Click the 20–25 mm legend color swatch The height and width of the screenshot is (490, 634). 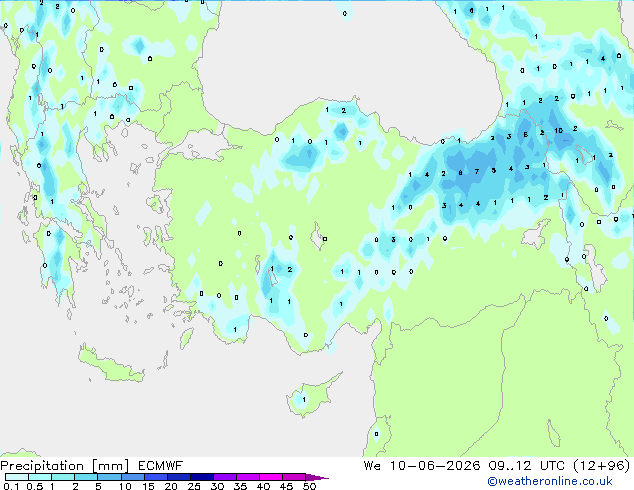pos(179,477)
